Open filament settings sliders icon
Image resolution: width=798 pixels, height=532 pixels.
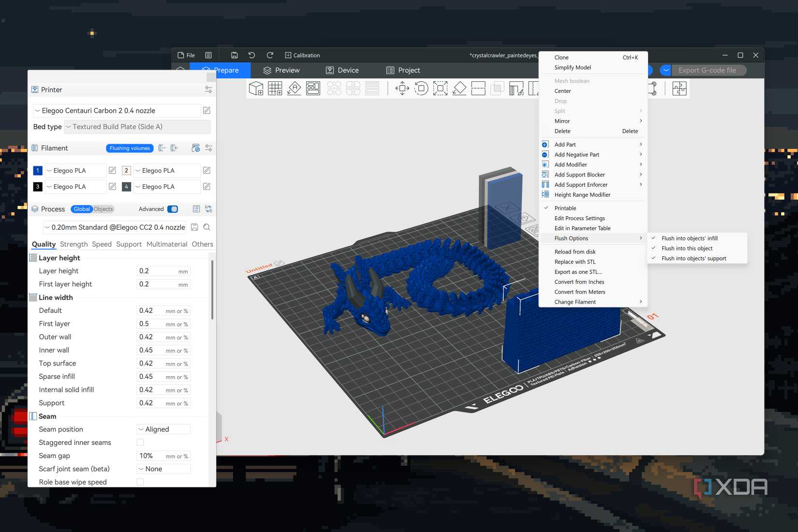click(208, 148)
